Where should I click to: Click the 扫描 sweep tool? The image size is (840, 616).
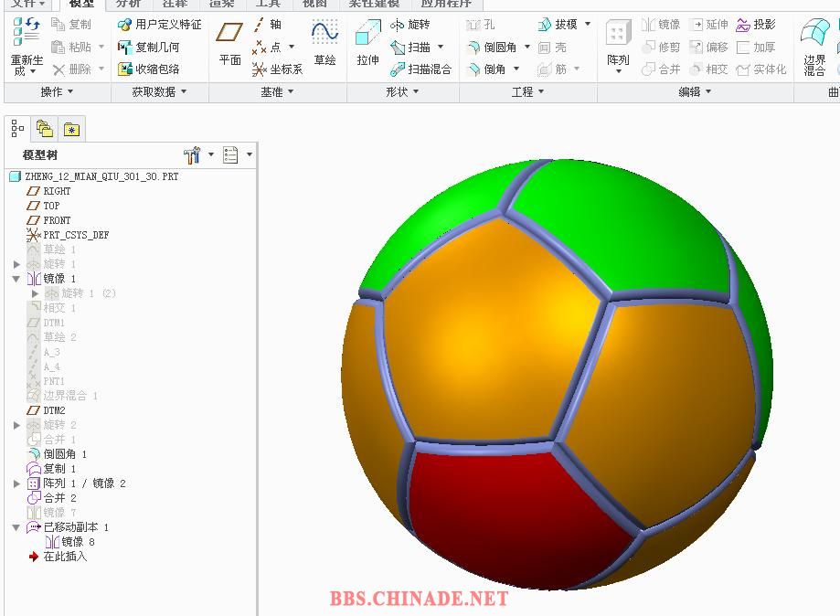coord(410,48)
